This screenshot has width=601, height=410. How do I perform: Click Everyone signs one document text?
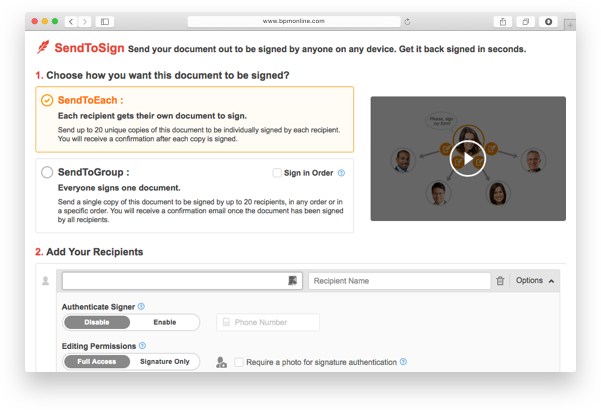pos(119,188)
